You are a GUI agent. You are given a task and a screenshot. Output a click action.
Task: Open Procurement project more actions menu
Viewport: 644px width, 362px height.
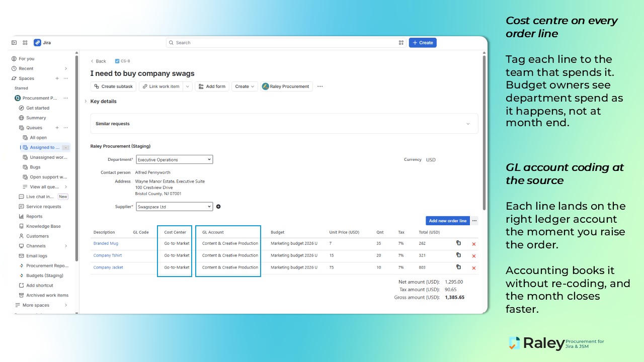[x=65, y=98]
